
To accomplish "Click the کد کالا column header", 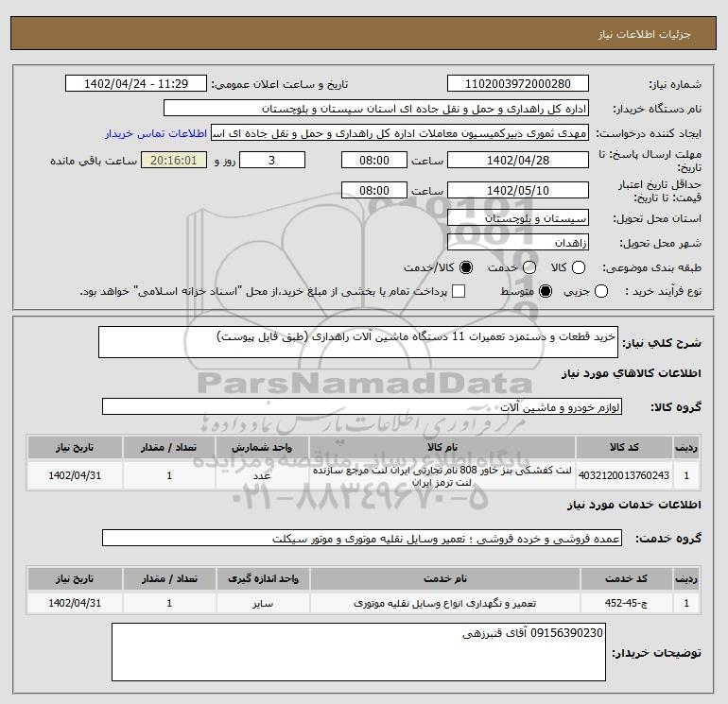I will tap(624, 447).
